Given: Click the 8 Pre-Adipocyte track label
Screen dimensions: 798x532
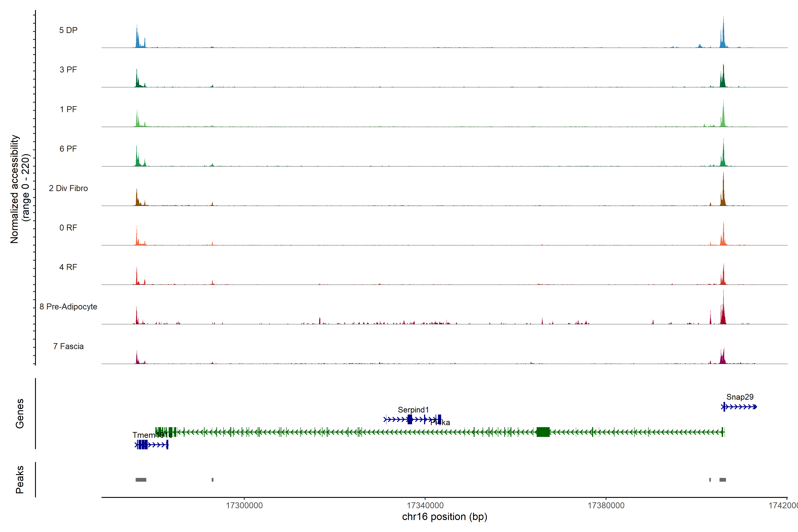Looking at the screenshot, I should click(x=68, y=307).
